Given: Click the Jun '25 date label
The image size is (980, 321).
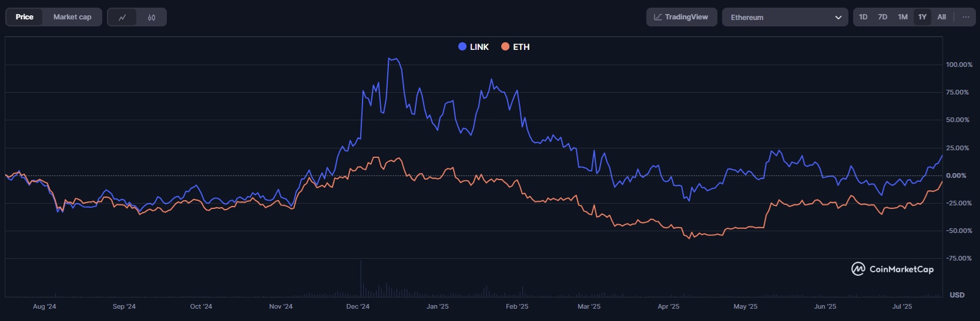Looking at the screenshot, I should coord(825,306).
